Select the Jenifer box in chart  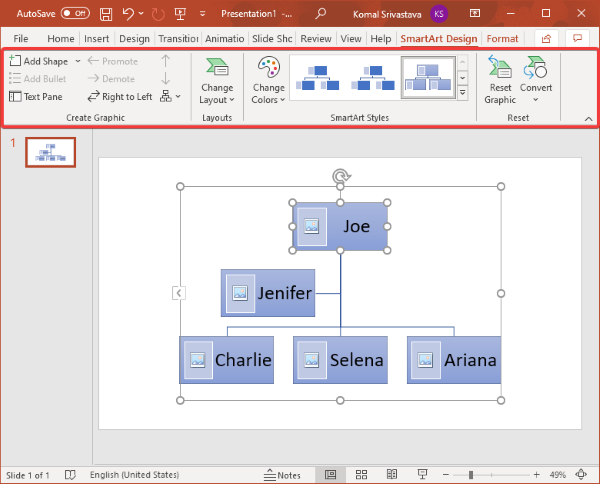268,293
